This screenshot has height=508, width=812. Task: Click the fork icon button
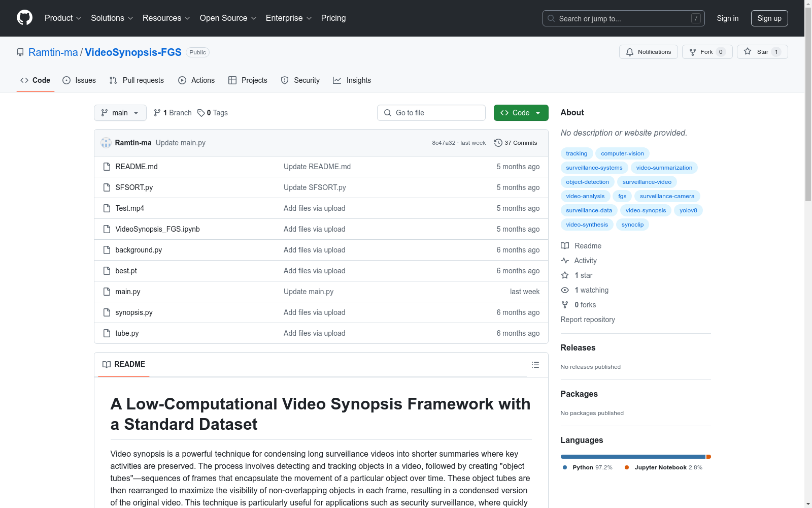693,52
